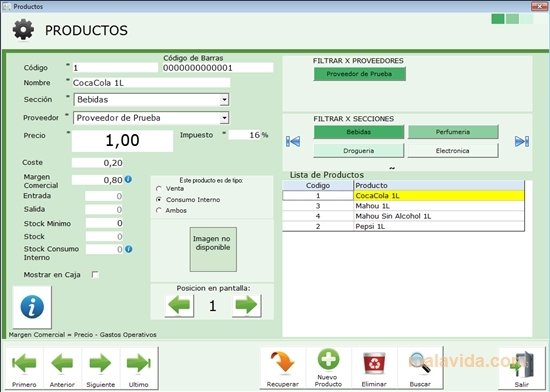Click info icon next to Margen Comercial
The width and height of the screenshot is (550, 392).
point(128,180)
